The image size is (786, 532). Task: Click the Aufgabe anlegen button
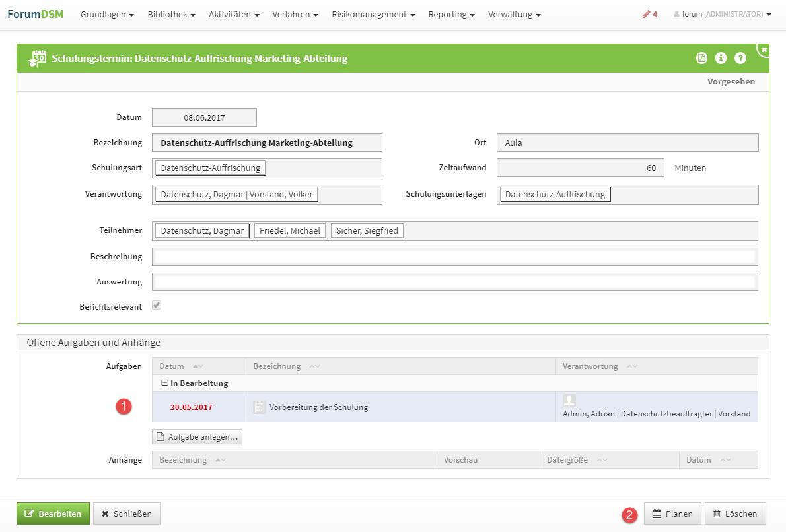click(x=197, y=436)
